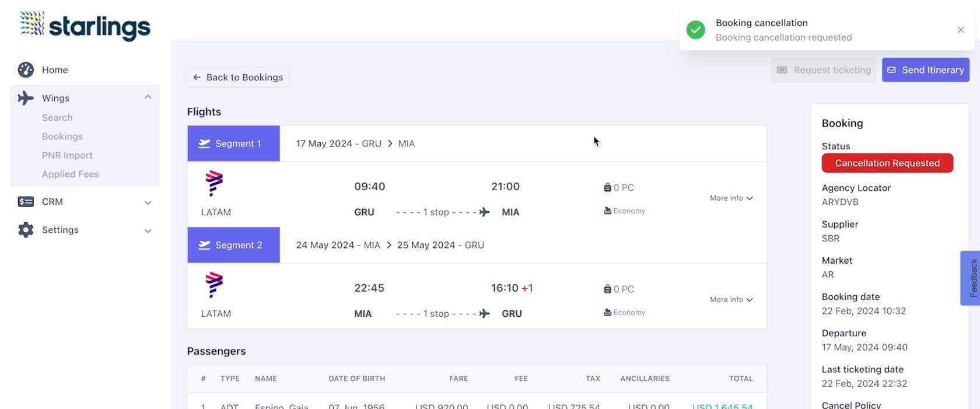Open the Feedback side tab
Image resolution: width=980 pixels, height=409 pixels.
(970, 278)
